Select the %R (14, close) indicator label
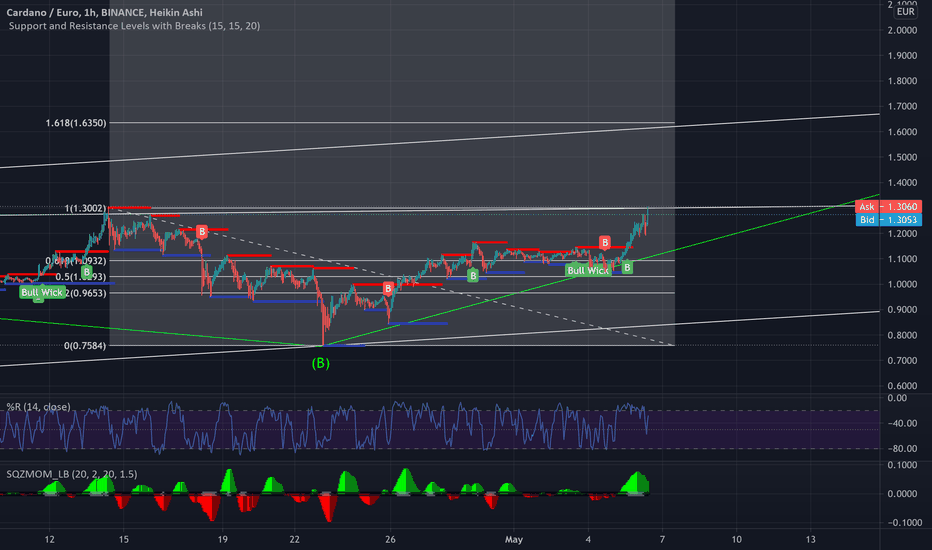 [x=38, y=407]
